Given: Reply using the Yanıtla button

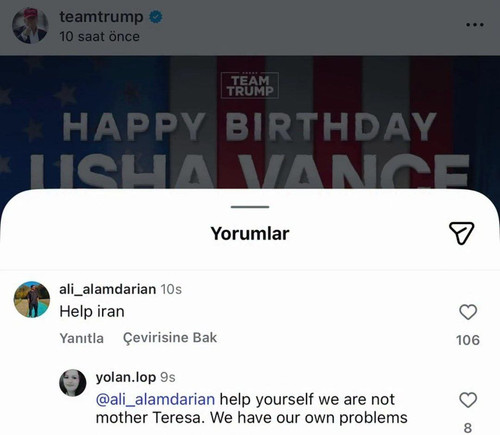Looking at the screenshot, I should point(82,338).
